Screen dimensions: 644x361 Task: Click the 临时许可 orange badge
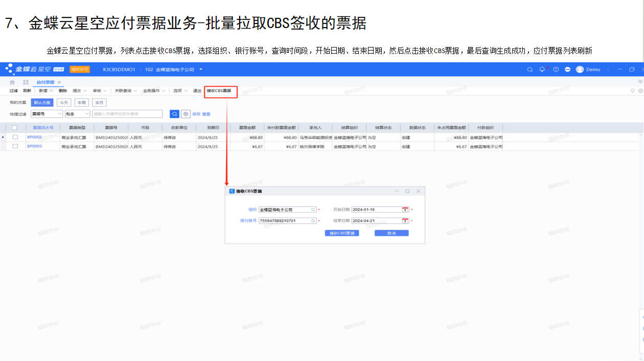click(x=79, y=69)
